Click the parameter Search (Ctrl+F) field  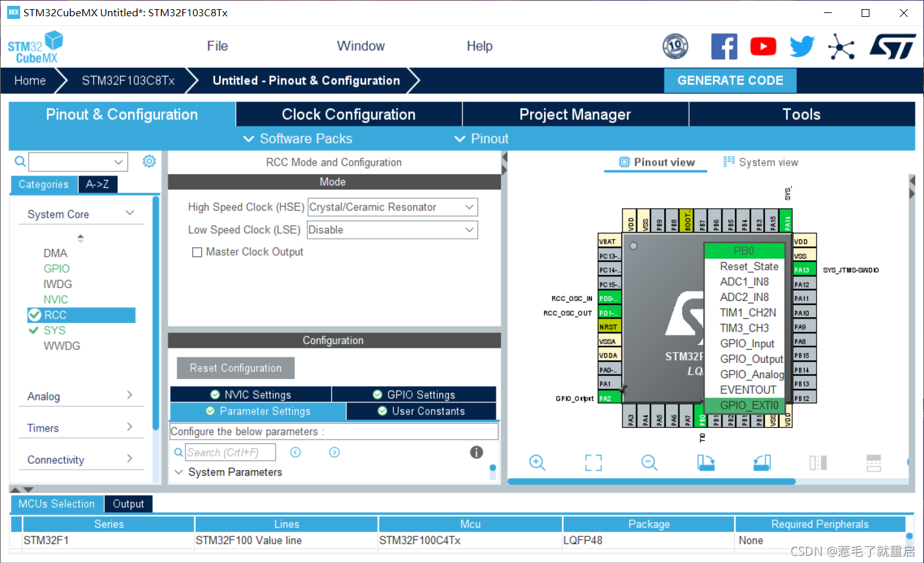[x=230, y=452]
